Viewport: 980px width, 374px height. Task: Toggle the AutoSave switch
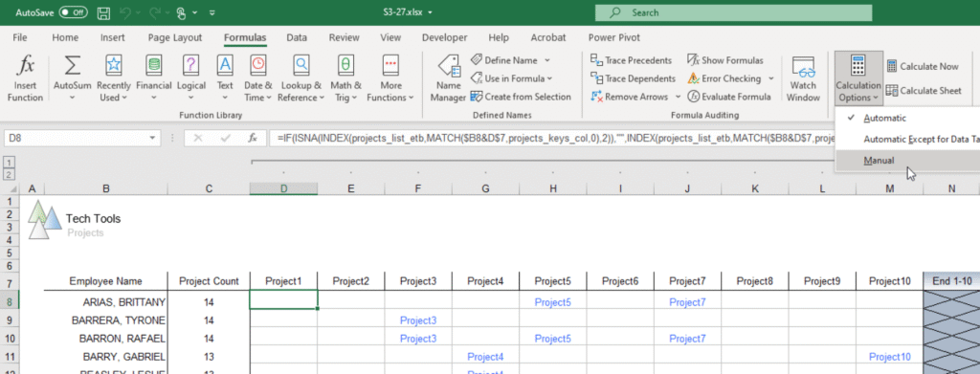(x=73, y=12)
